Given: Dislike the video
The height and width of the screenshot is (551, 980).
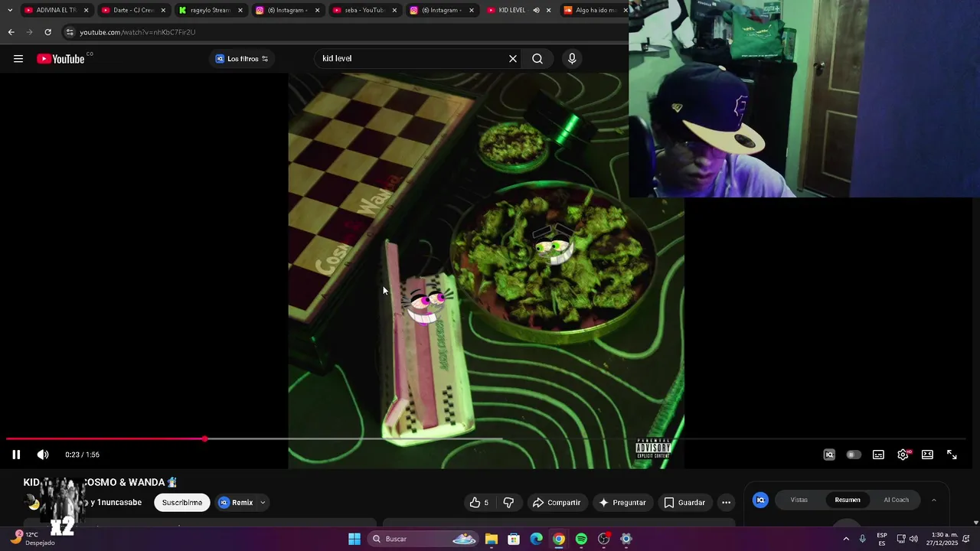Looking at the screenshot, I should (x=508, y=503).
